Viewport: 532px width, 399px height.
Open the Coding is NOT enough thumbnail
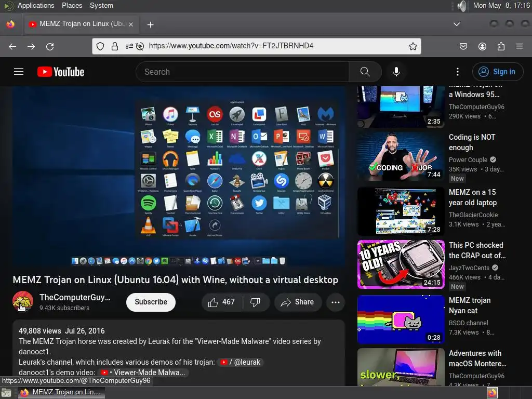[x=401, y=156]
